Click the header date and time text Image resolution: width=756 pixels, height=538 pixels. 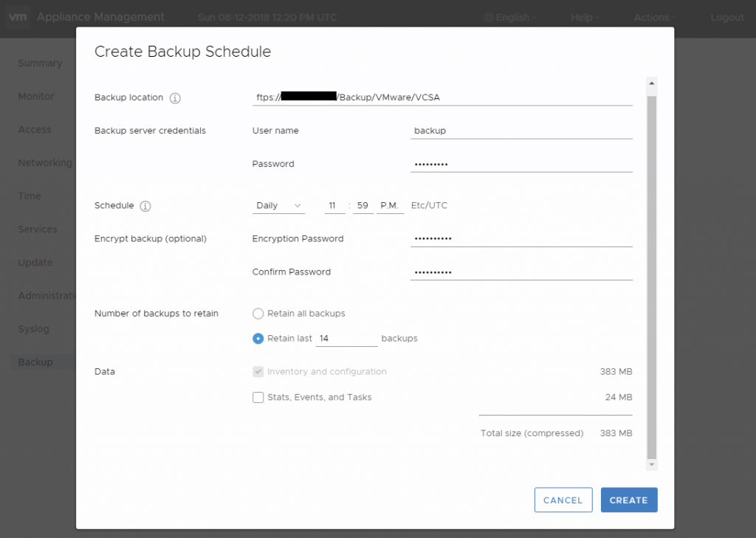point(267,18)
